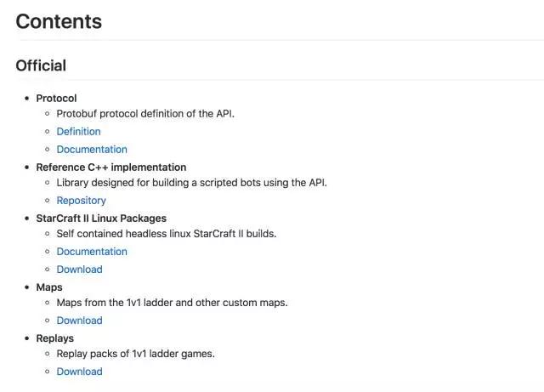This screenshot has height=392, width=544.
Task: Click the bullet beside Protocol
Action: coord(27,99)
